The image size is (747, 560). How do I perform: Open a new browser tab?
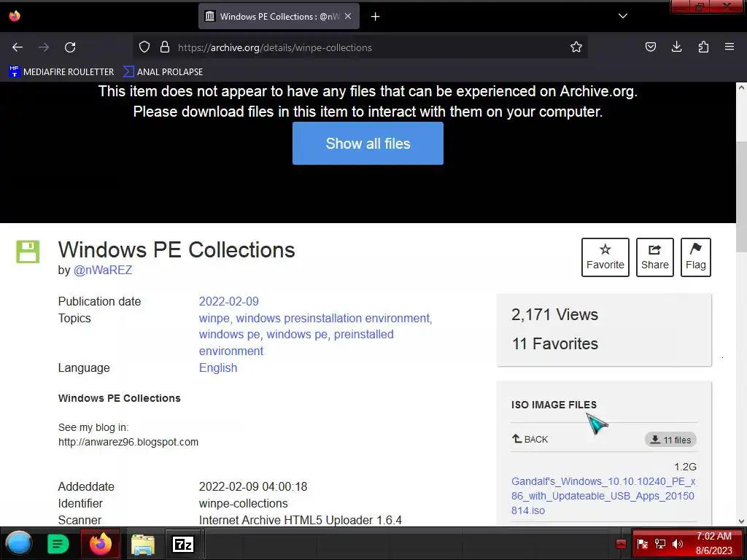(376, 17)
